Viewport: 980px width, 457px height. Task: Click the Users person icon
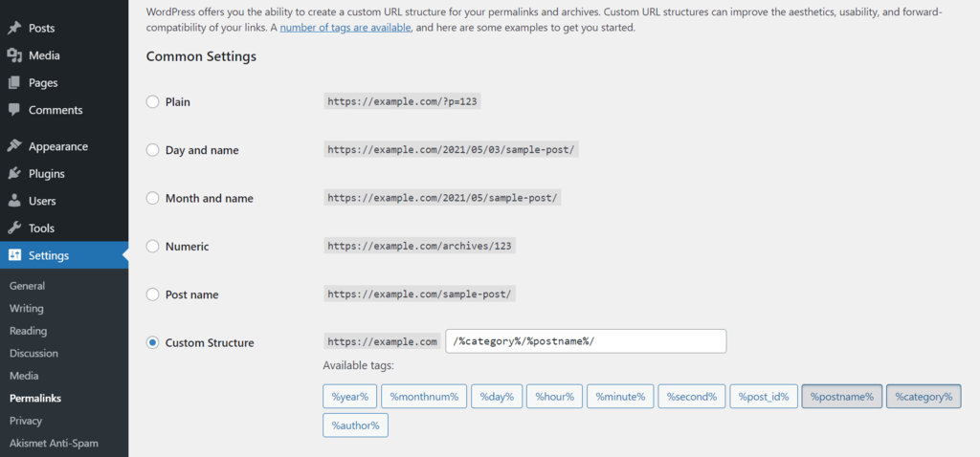pos(15,201)
